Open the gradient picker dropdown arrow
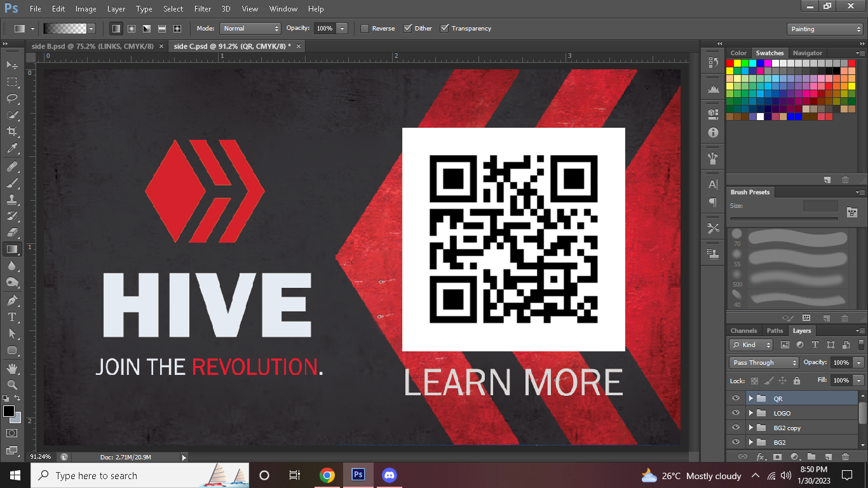The width and height of the screenshot is (868, 488). tap(91, 29)
